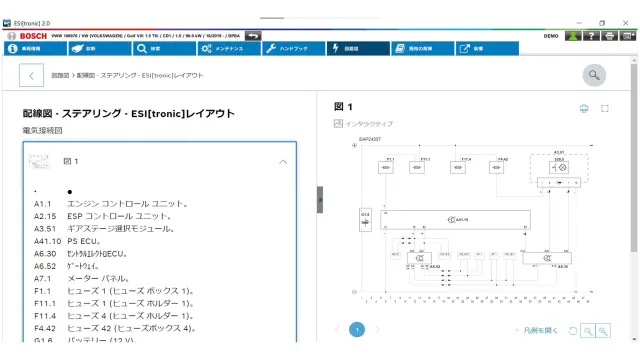
Task: Zoom out of the wiring diagram
Action: point(588,331)
